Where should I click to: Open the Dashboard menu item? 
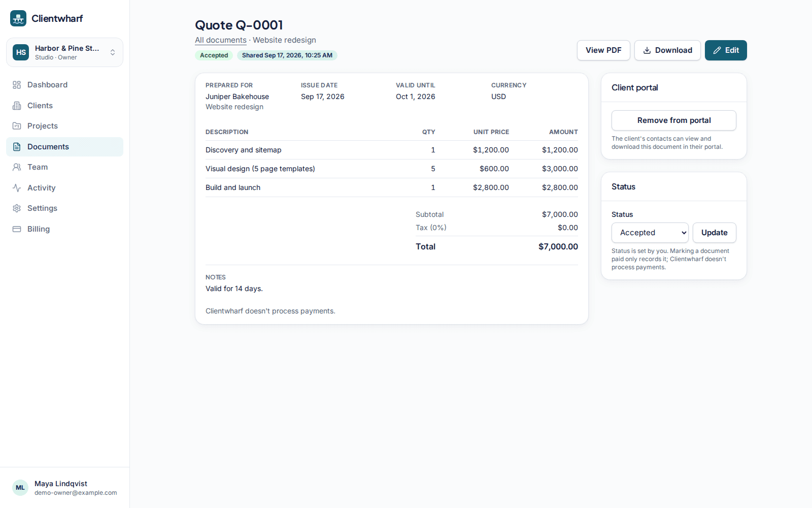click(x=64, y=85)
